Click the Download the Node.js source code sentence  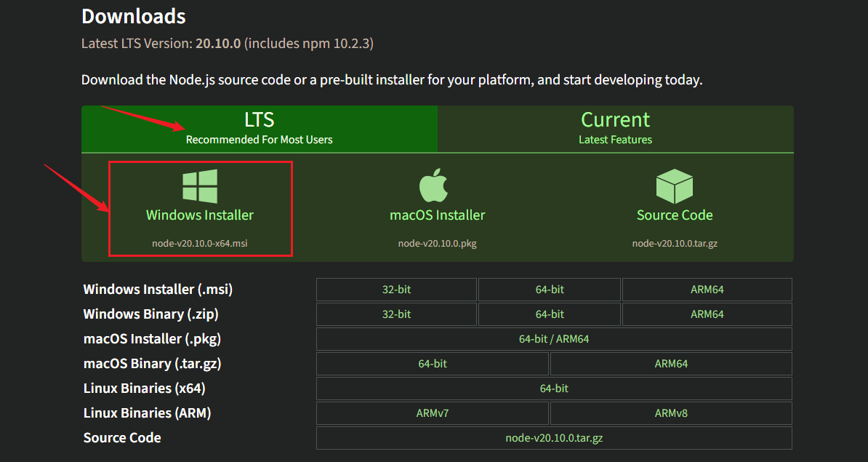[391, 80]
